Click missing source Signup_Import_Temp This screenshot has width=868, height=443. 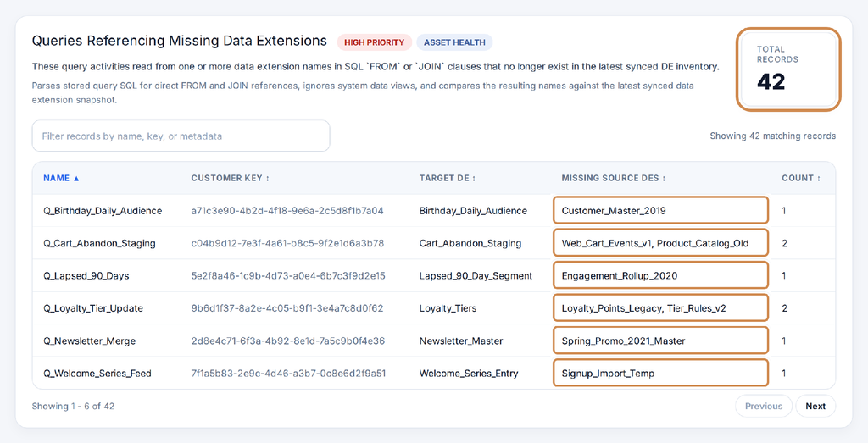click(608, 374)
